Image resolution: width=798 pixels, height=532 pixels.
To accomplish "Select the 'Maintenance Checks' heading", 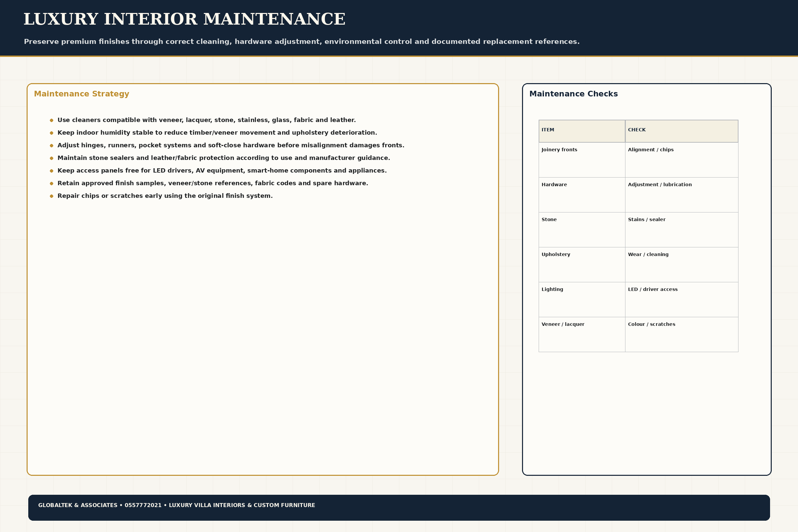I will coord(573,94).
